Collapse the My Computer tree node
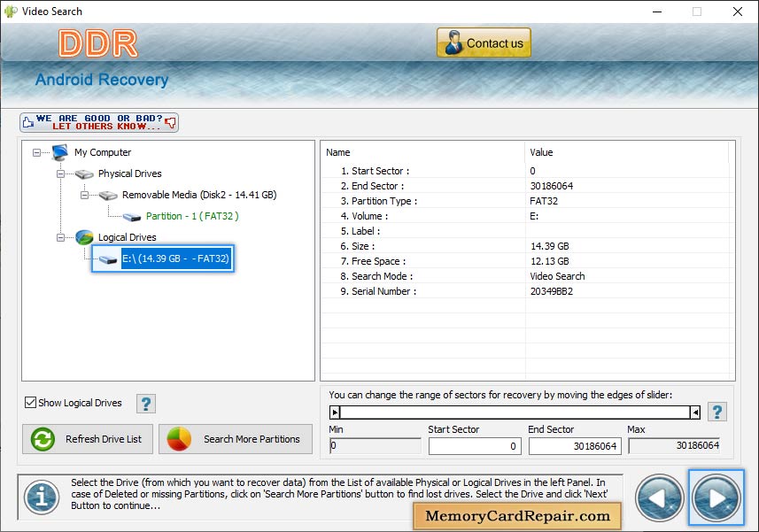The height and width of the screenshot is (532, 759). tap(37, 153)
